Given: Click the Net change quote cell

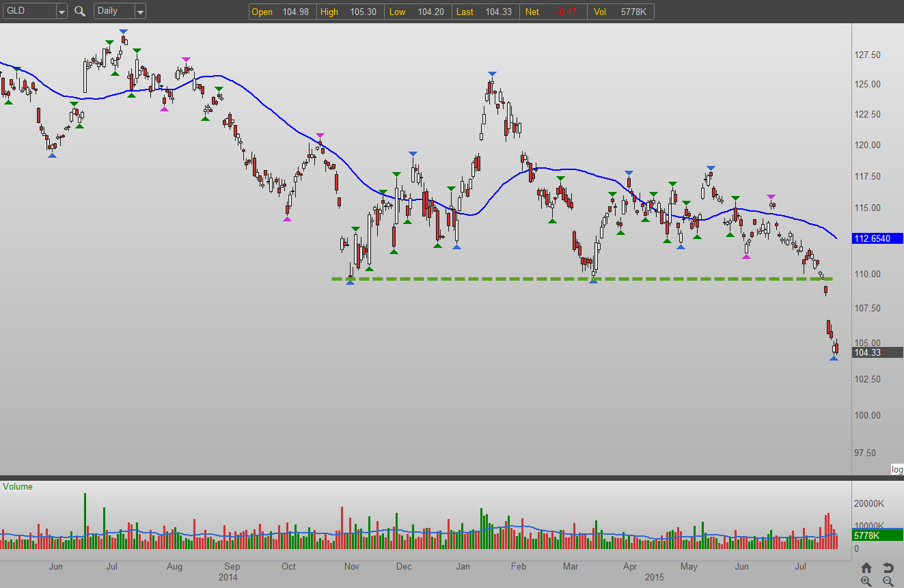Looking at the screenshot, I should (553, 12).
